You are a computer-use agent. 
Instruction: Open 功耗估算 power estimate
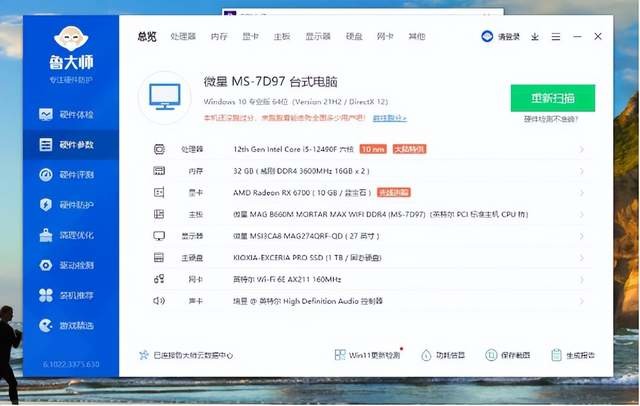443,355
